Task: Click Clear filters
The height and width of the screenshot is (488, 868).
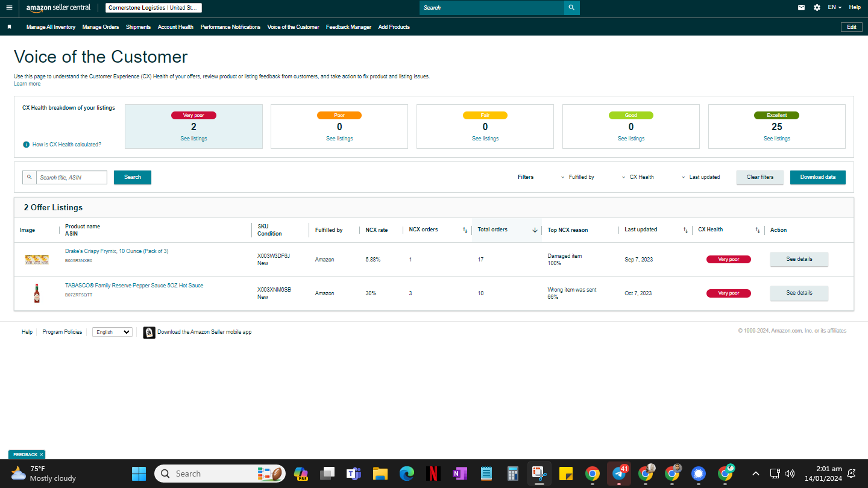Action: point(760,177)
